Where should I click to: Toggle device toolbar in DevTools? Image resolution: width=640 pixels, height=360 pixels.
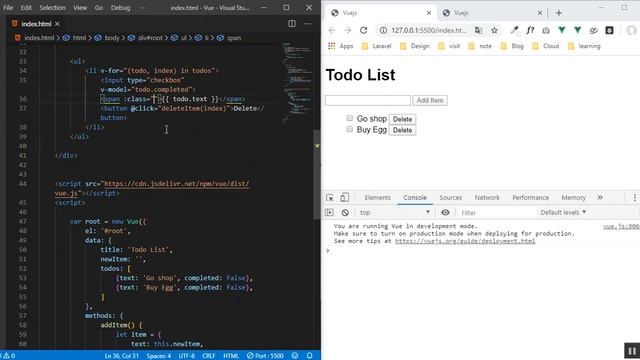click(344, 198)
